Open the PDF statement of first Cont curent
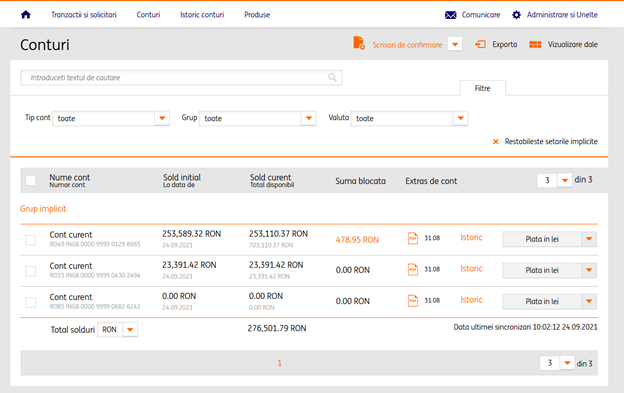This screenshot has height=393, width=624. (413, 238)
